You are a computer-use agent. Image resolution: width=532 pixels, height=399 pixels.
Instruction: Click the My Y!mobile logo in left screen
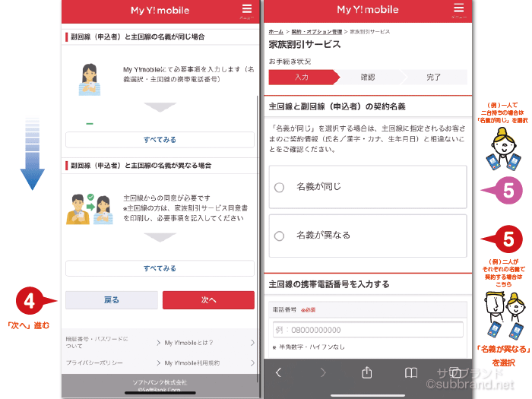pos(160,10)
